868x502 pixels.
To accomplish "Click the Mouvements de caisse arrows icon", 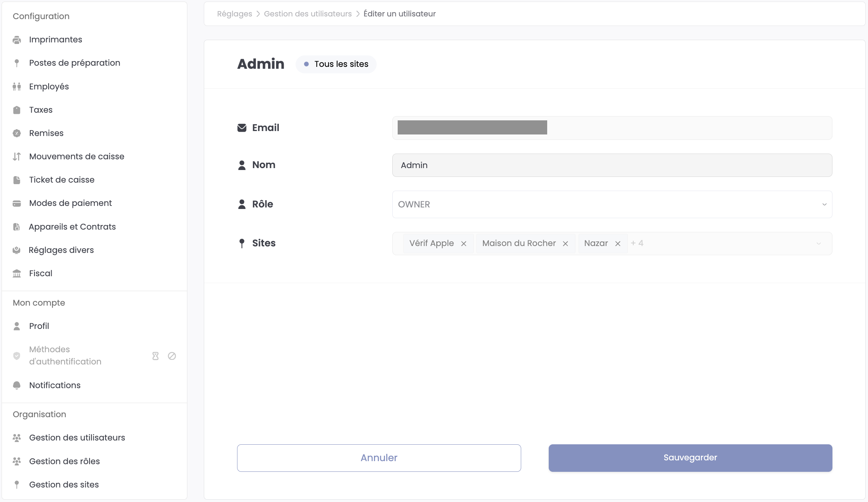I will tap(17, 157).
